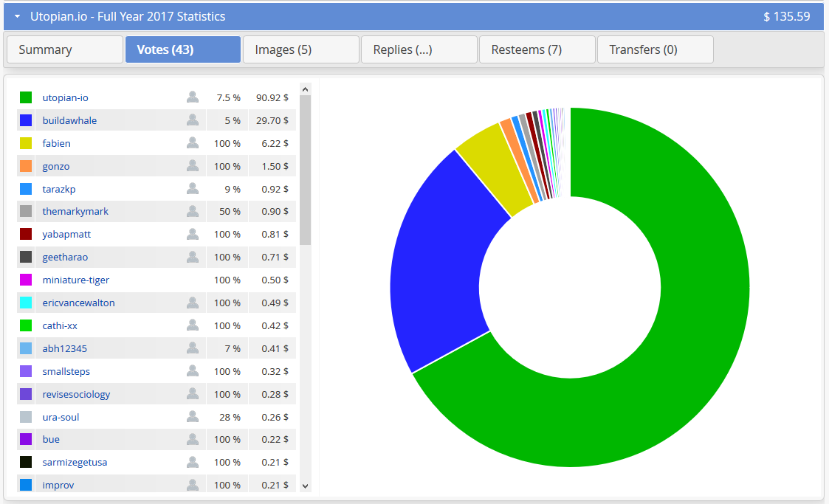Click the profile icon next to abh12345

(193, 348)
